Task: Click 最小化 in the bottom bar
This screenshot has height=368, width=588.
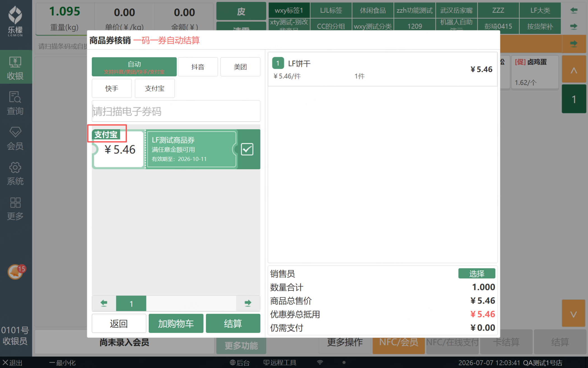Action: click(62, 363)
